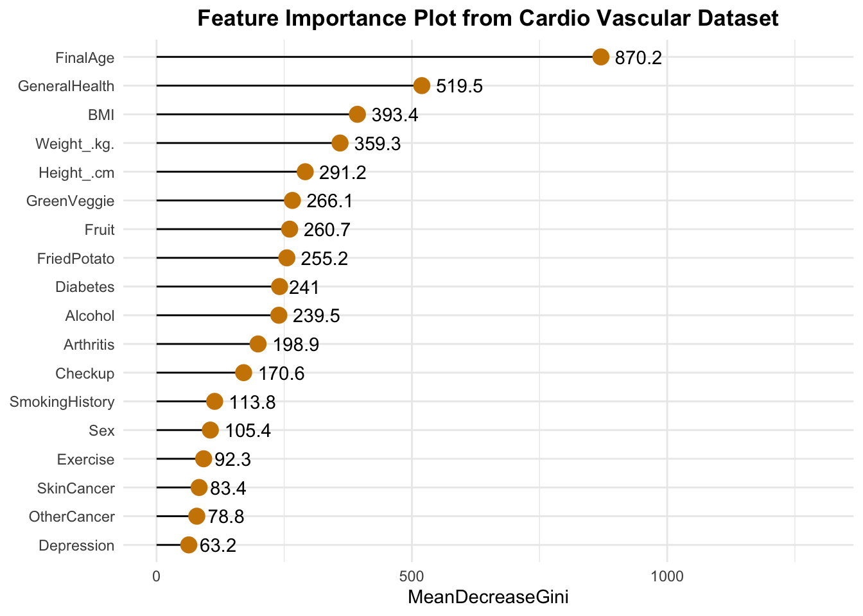Click the GeneralHealth orange dot

coord(421,86)
